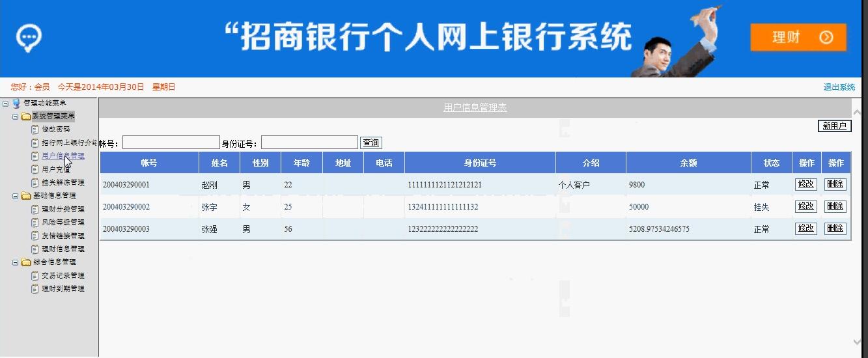Click the page icon beside 用户信息管理

(x=35, y=156)
